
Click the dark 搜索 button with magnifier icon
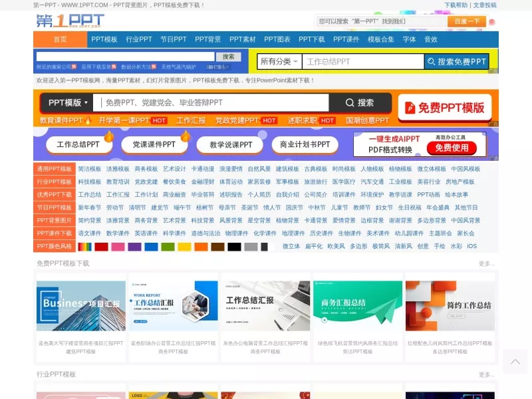(x=360, y=102)
